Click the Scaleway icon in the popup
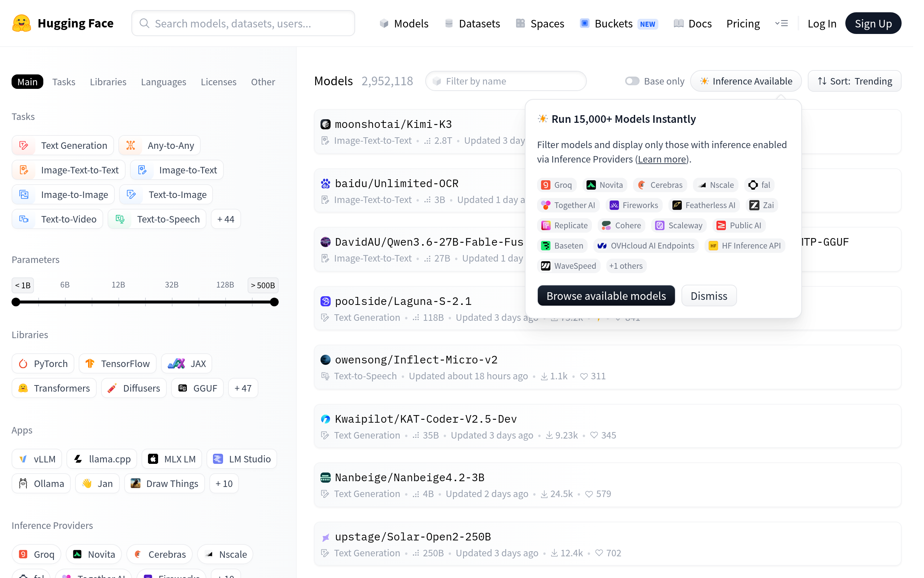The width and height of the screenshot is (924, 578). [x=660, y=225]
